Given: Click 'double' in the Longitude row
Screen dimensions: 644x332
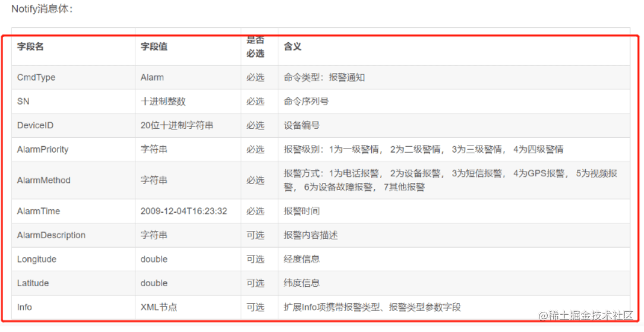Looking at the screenshot, I should tap(154, 259).
